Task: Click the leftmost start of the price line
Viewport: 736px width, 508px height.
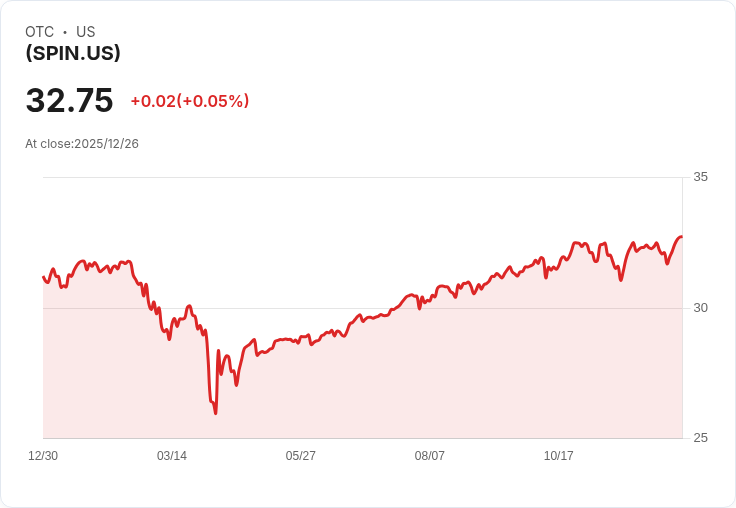Action: click(x=43, y=277)
